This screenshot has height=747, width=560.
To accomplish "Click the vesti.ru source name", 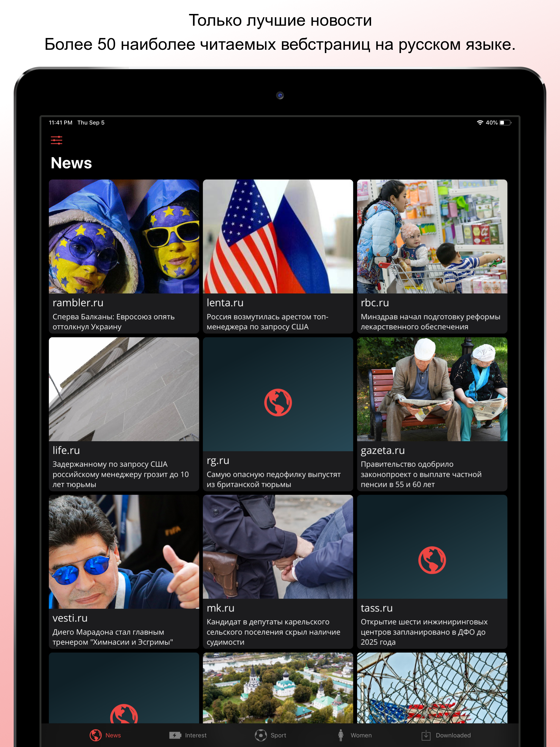I will (x=70, y=618).
